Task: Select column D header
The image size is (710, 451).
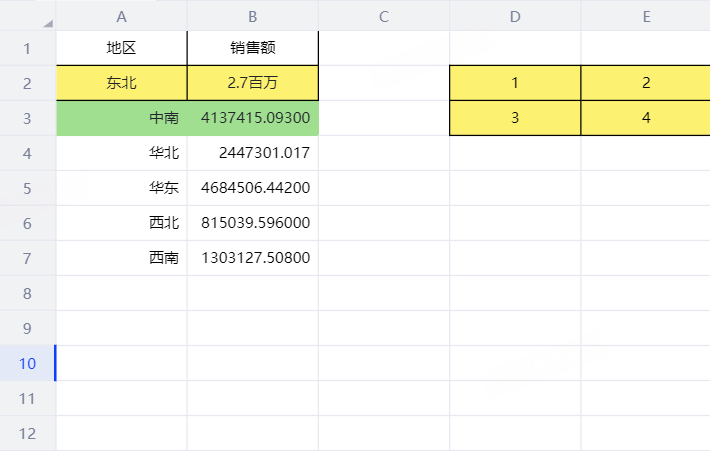Action: [x=515, y=16]
